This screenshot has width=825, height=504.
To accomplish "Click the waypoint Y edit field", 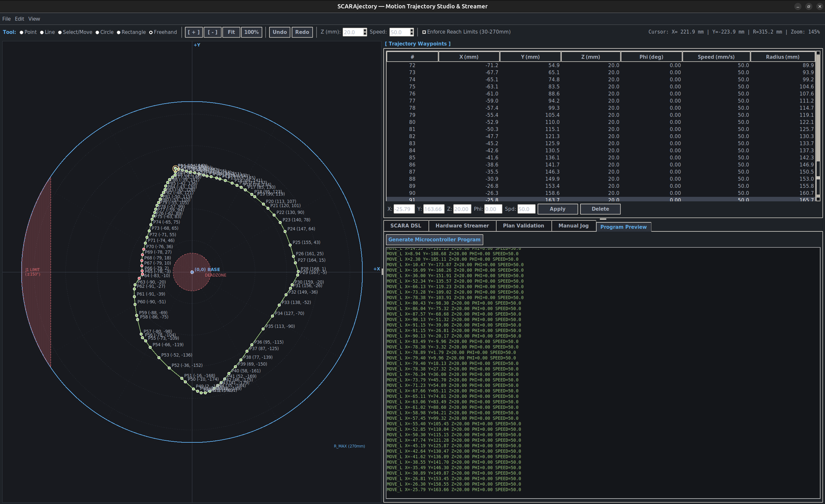I will [x=434, y=209].
